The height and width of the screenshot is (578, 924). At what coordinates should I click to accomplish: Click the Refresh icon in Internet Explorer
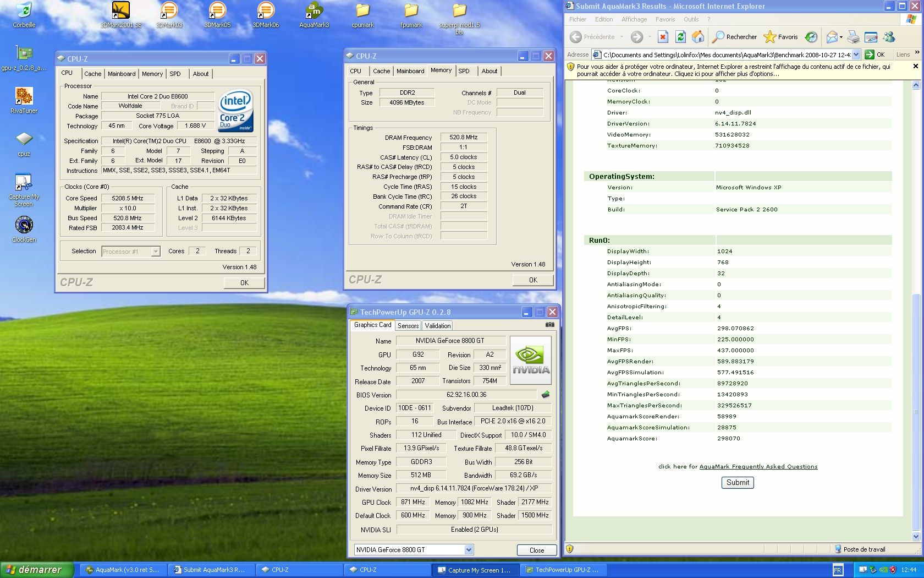click(x=680, y=37)
